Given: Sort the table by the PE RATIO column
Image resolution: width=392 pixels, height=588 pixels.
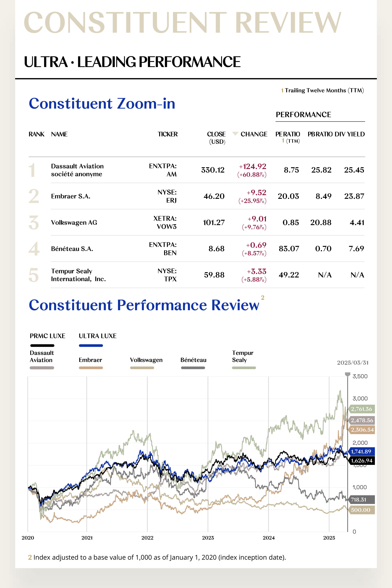Looking at the screenshot, I should pos(288,137).
